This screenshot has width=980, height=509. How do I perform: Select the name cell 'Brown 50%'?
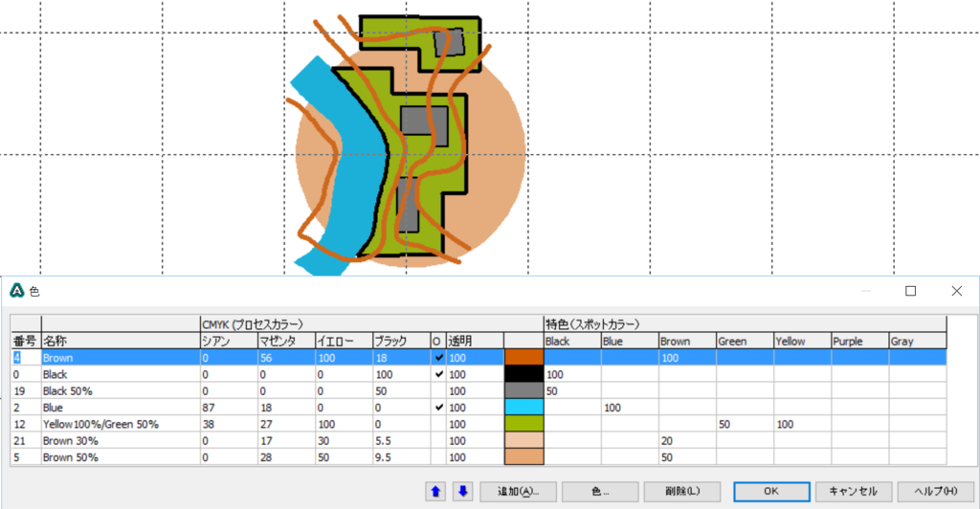point(121,457)
